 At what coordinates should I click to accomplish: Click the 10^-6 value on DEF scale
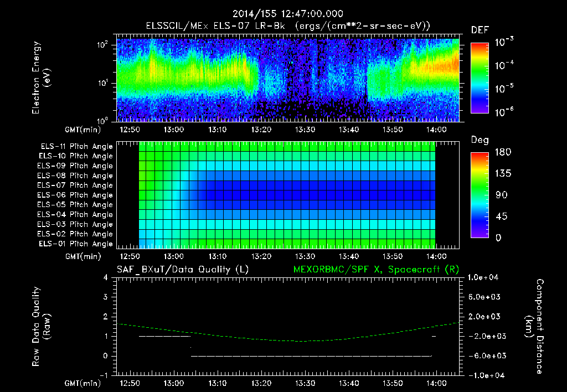(x=504, y=112)
